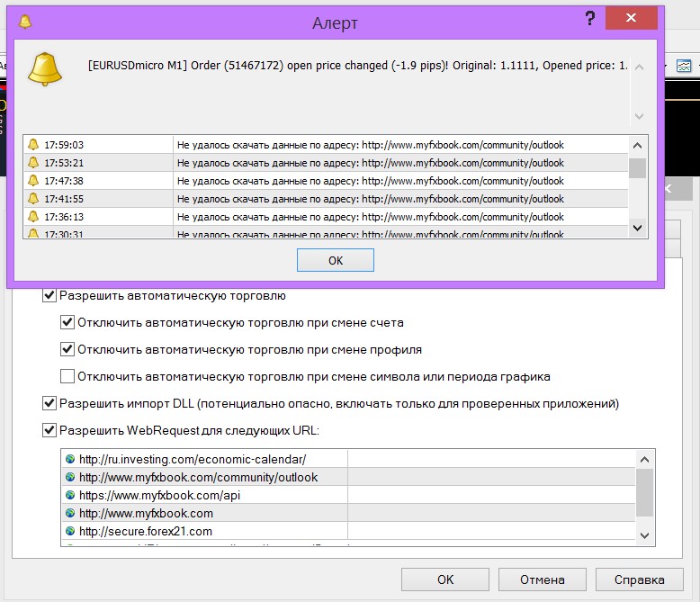Click the bell icon in Alert title bar
Image resolution: width=700 pixels, height=602 pixels.
pyautogui.click(x=25, y=21)
